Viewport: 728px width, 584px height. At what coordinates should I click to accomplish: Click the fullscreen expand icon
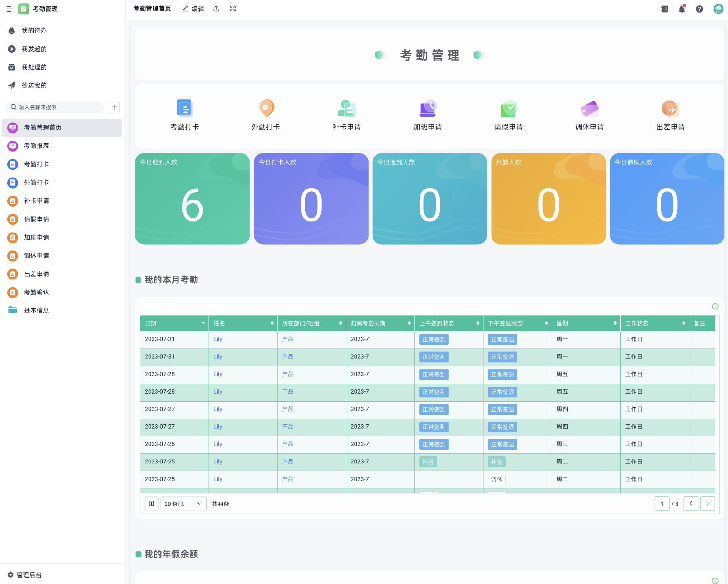[x=233, y=9]
